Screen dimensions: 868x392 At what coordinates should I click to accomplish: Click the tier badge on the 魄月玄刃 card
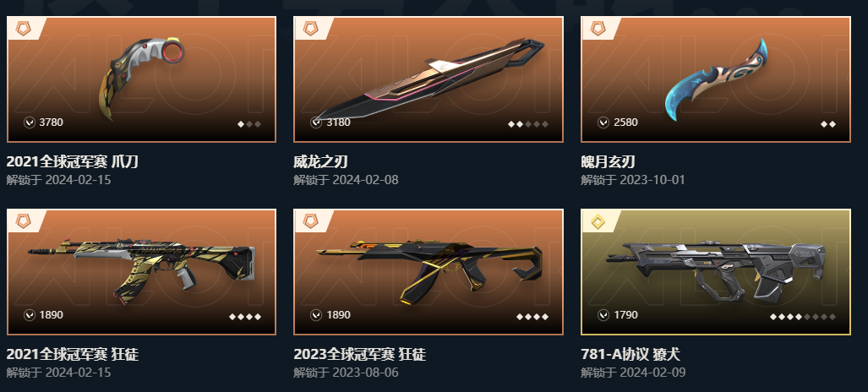598,28
